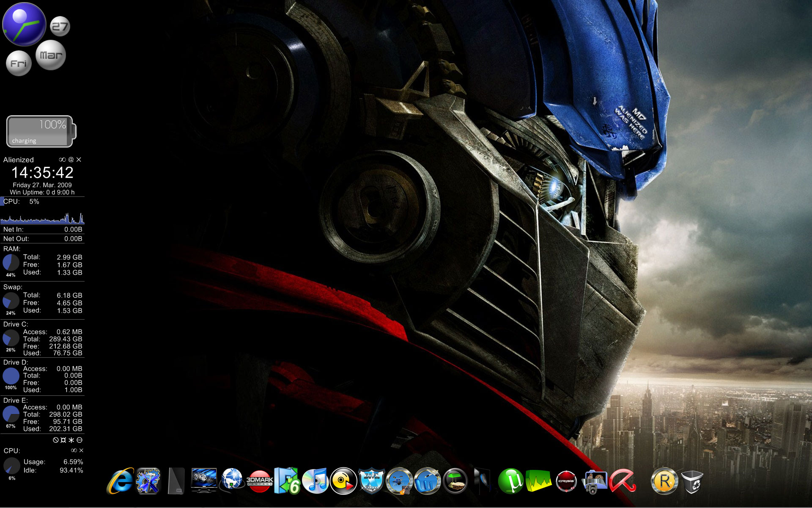This screenshot has width=812, height=508.
Task: Click Drive C free value 212.68 GB
Action: pos(66,346)
